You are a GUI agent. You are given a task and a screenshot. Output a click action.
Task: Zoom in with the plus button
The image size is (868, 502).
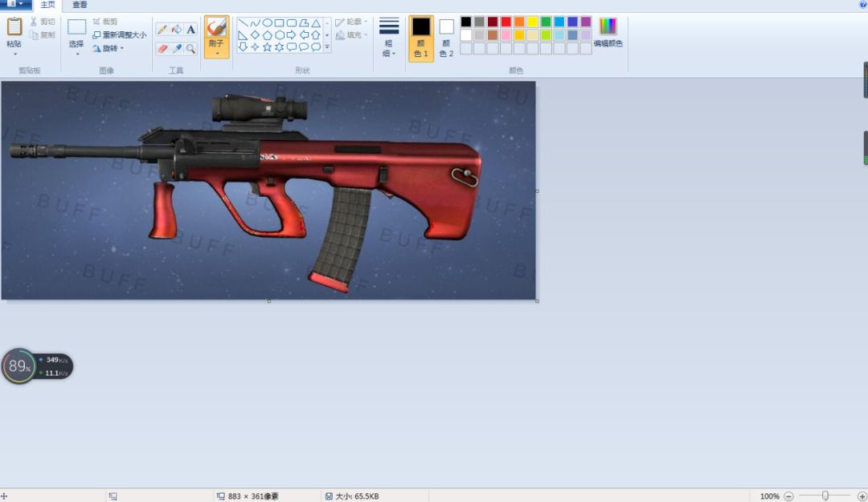click(x=862, y=496)
